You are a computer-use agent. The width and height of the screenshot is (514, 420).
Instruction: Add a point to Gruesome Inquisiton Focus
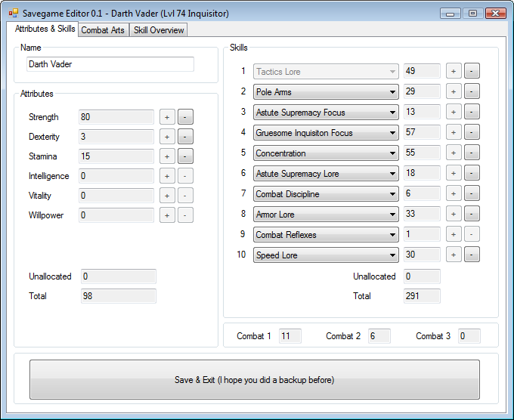click(454, 132)
